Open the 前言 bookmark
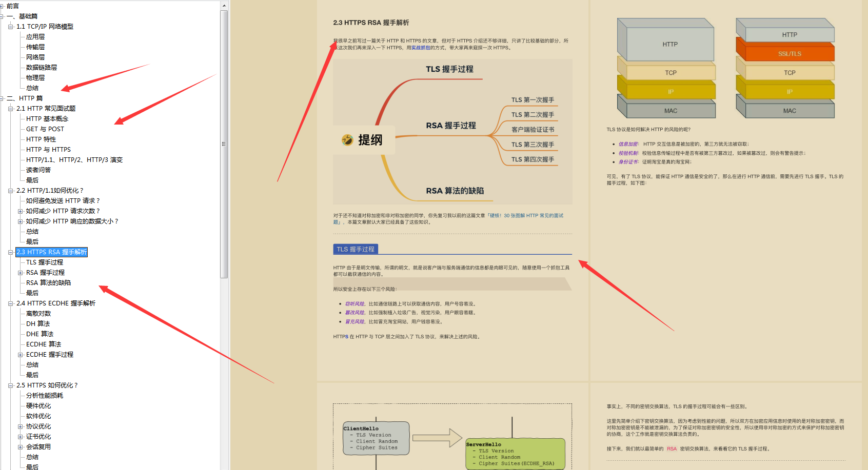Screen dimensions: 868x470 tap(13, 6)
